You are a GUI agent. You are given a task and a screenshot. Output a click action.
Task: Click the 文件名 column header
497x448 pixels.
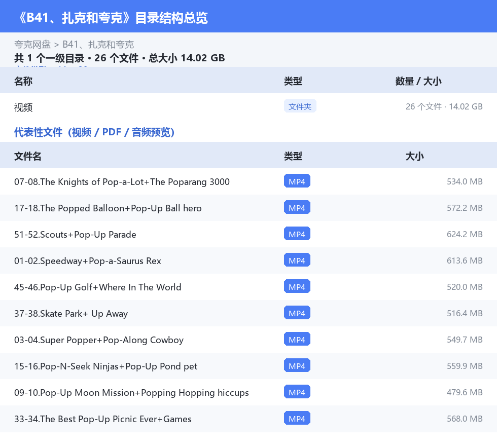click(x=27, y=156)
